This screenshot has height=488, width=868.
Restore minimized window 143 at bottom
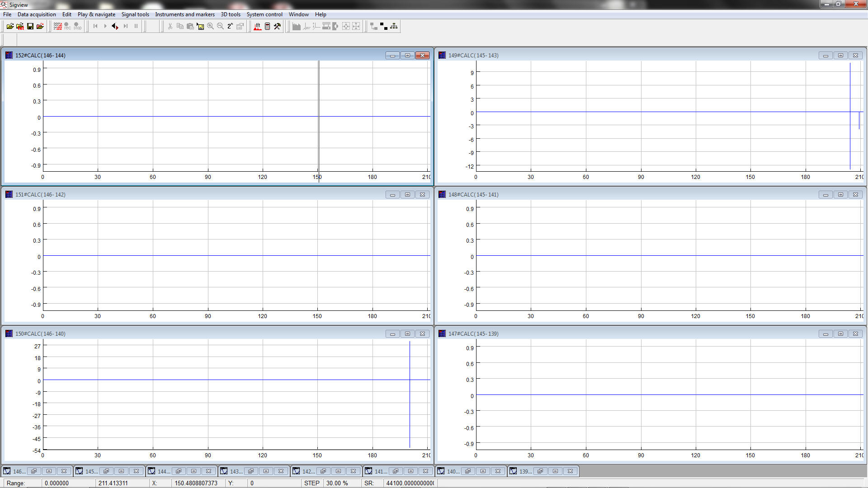tap(251, 471)
